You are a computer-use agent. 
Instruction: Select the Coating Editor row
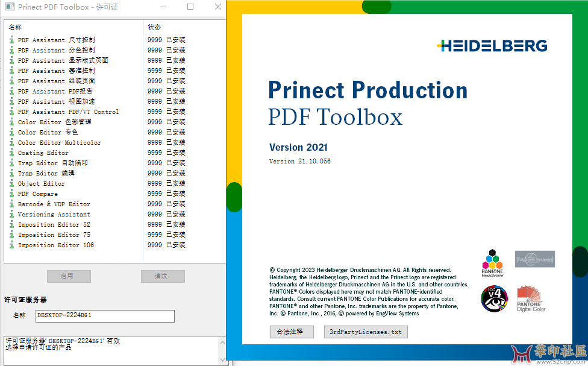tap(114, 153)
